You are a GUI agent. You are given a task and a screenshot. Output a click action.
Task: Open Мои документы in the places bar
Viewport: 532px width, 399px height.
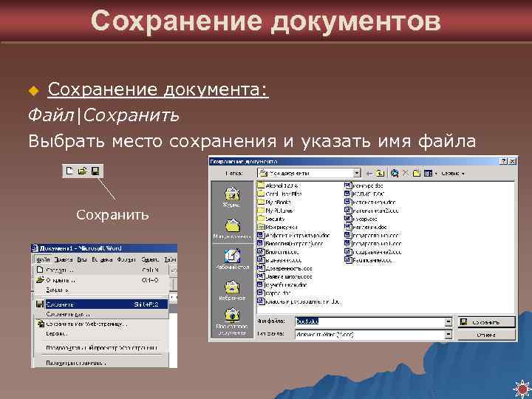click(233, 228)
